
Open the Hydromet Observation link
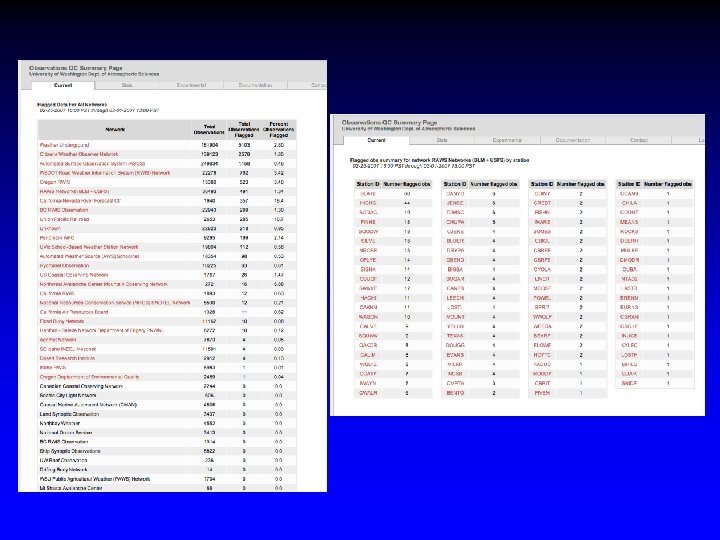pos(64,266)
